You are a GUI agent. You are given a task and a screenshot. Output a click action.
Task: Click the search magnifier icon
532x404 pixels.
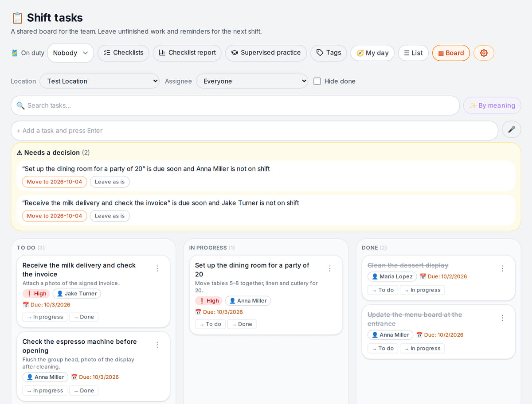[x=20, y=105]
